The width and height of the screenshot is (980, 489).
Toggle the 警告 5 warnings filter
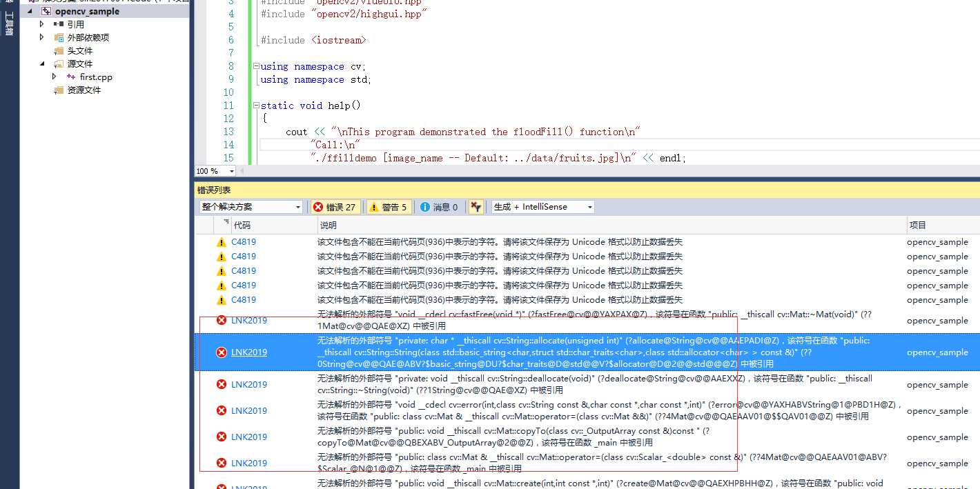[x=389, y=207]
